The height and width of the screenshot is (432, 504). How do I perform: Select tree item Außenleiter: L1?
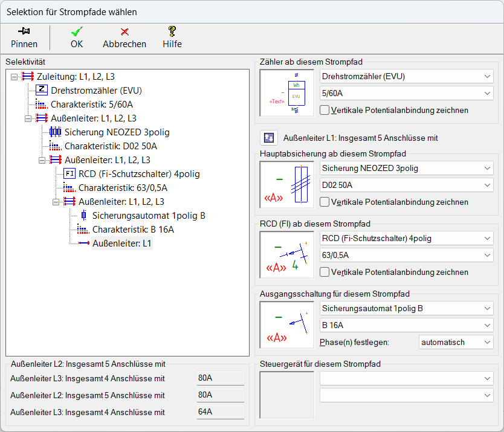tap(121, 243)
